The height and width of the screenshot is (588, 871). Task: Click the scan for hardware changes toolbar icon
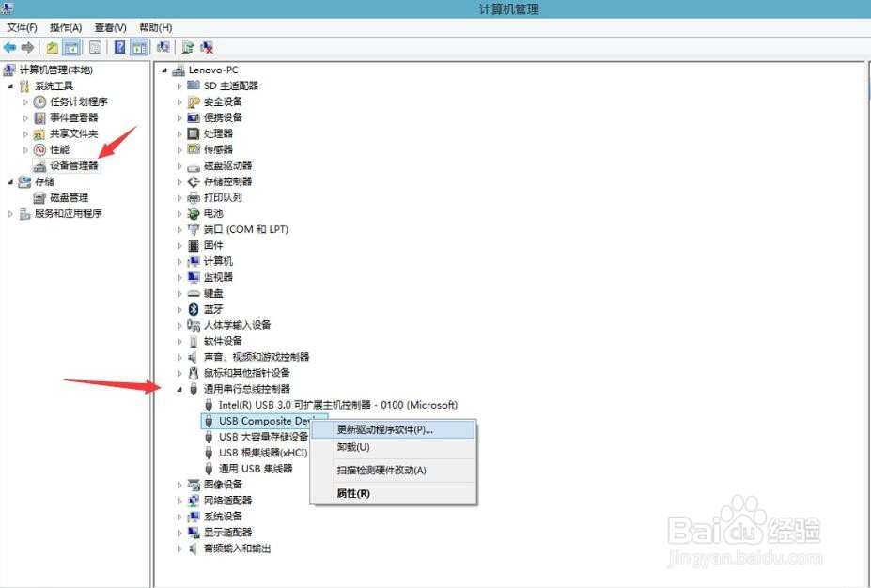[164, 47]
